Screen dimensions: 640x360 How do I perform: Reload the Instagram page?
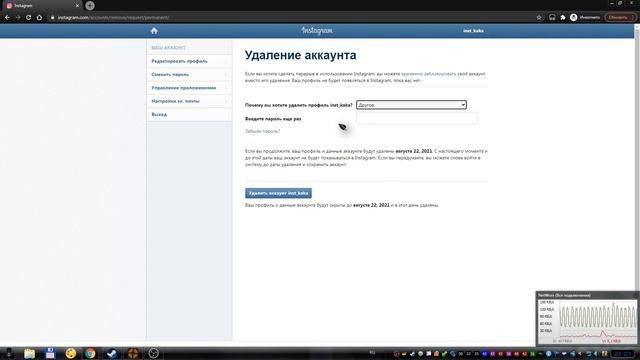pos(28,18)
